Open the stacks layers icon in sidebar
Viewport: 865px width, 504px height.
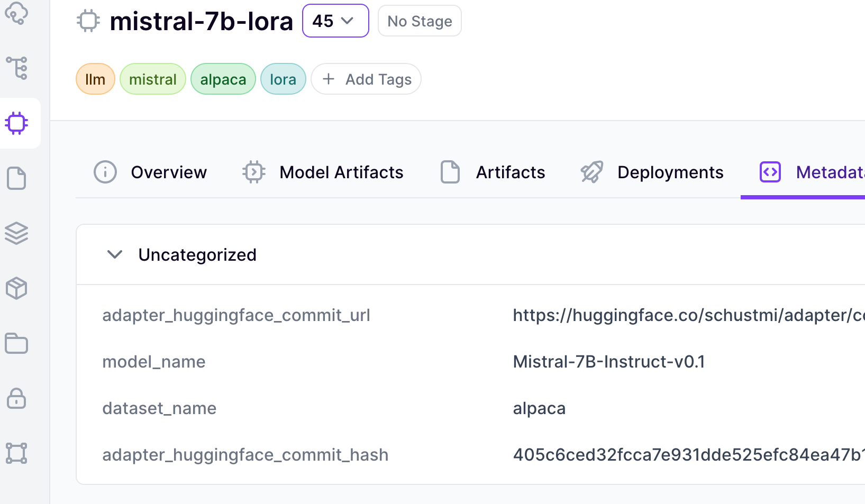click(x=17, y=233)
